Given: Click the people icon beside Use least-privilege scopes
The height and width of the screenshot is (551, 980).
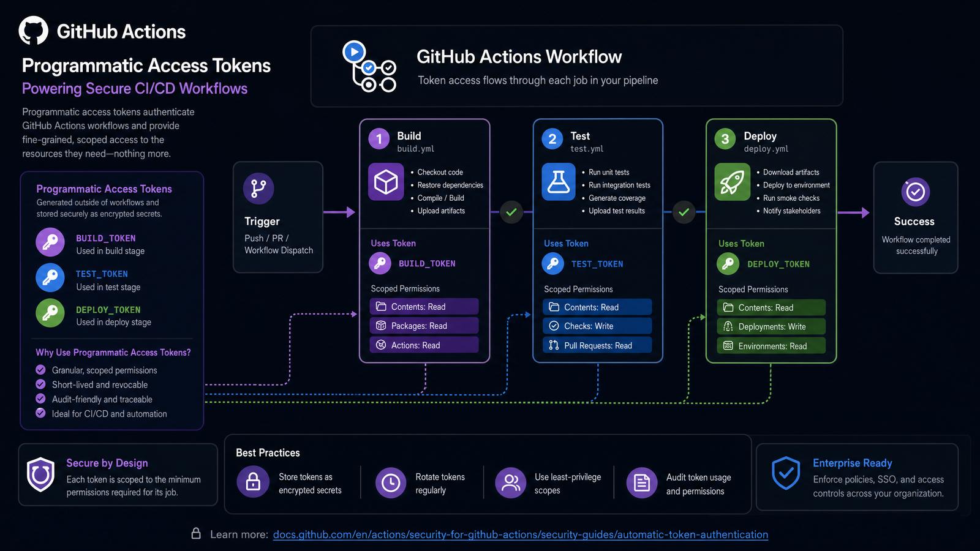Looking at the screenshot, I should 511,483.
